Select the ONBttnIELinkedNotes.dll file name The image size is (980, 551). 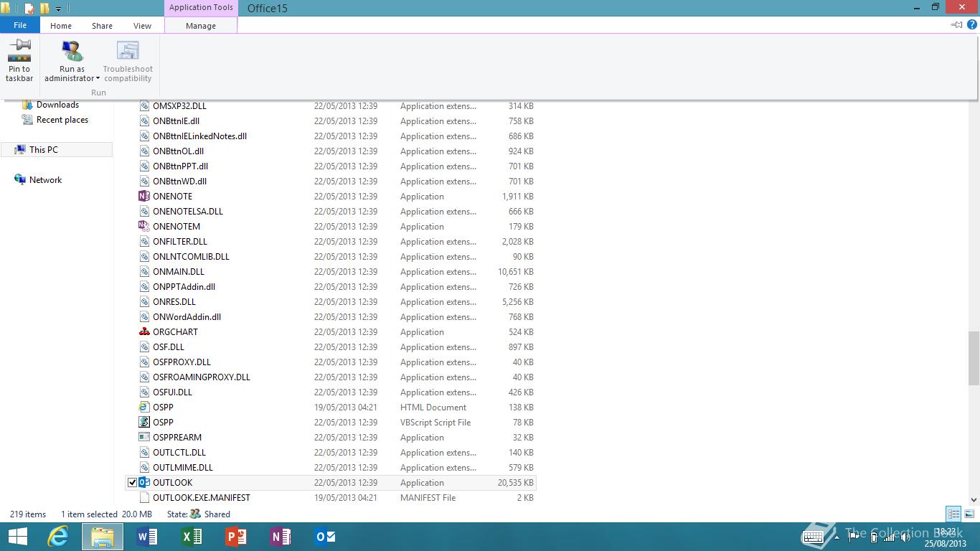pos(199,136)
